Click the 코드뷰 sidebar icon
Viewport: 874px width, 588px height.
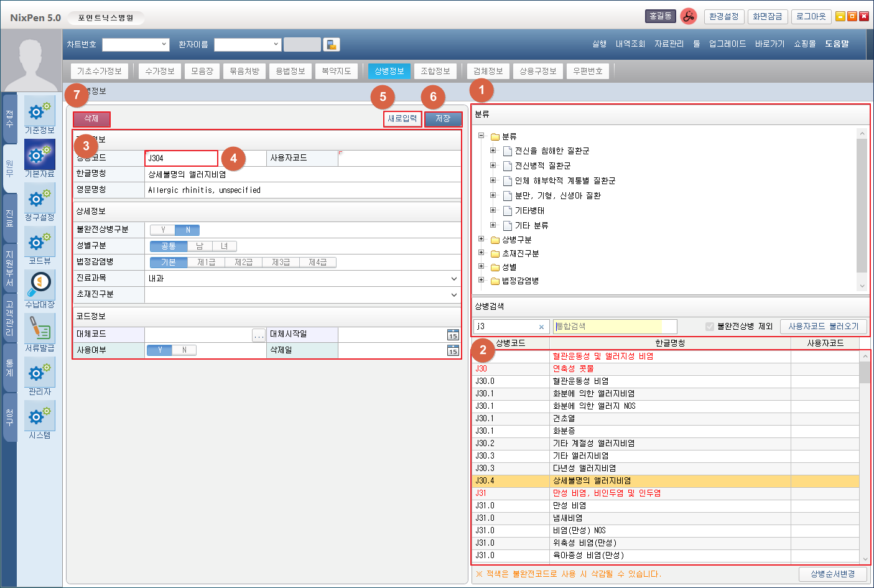(x=40, y=243)
